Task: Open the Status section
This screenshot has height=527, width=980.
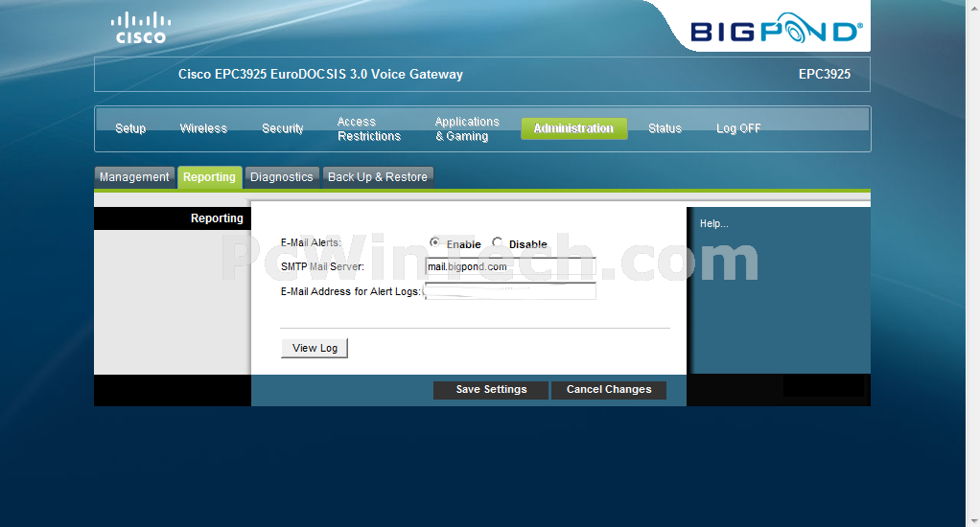Action: pos(665,128)
